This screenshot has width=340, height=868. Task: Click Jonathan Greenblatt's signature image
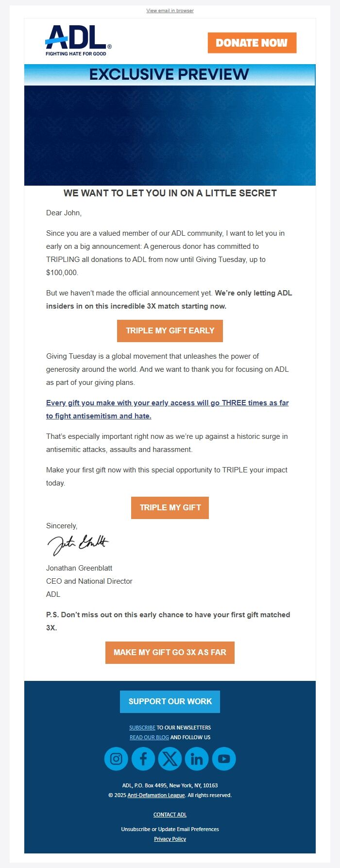[79, 543]
